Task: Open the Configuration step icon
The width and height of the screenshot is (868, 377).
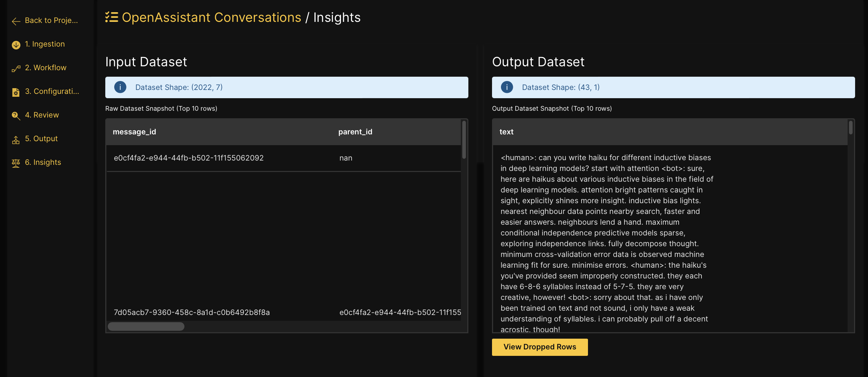Action: pyautogui.click(x=16, y=92)
